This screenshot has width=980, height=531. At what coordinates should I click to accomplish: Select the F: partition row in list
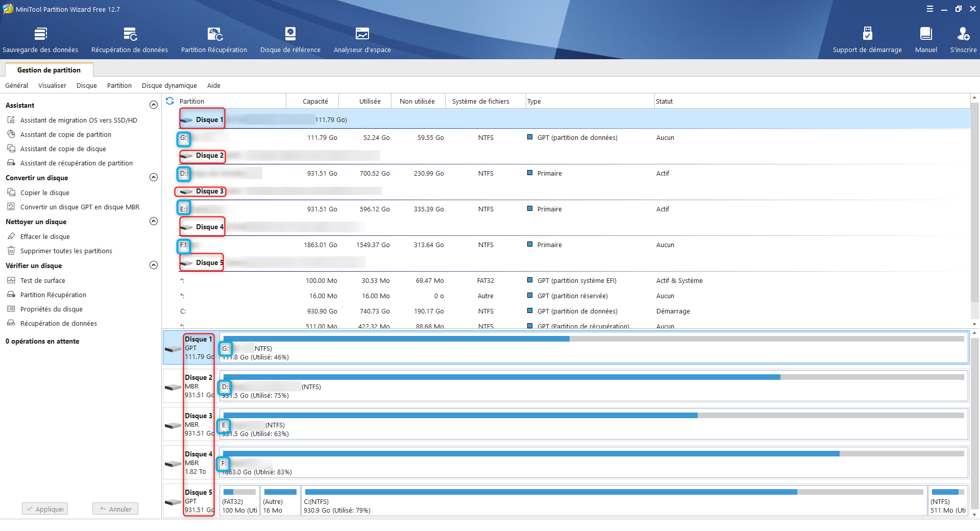(566, 245)
